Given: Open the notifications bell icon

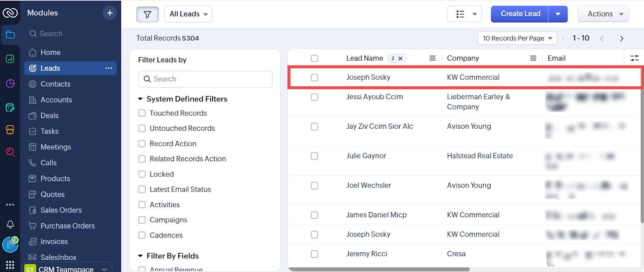Looking at the screenshot, I should [x=10, y=225].
